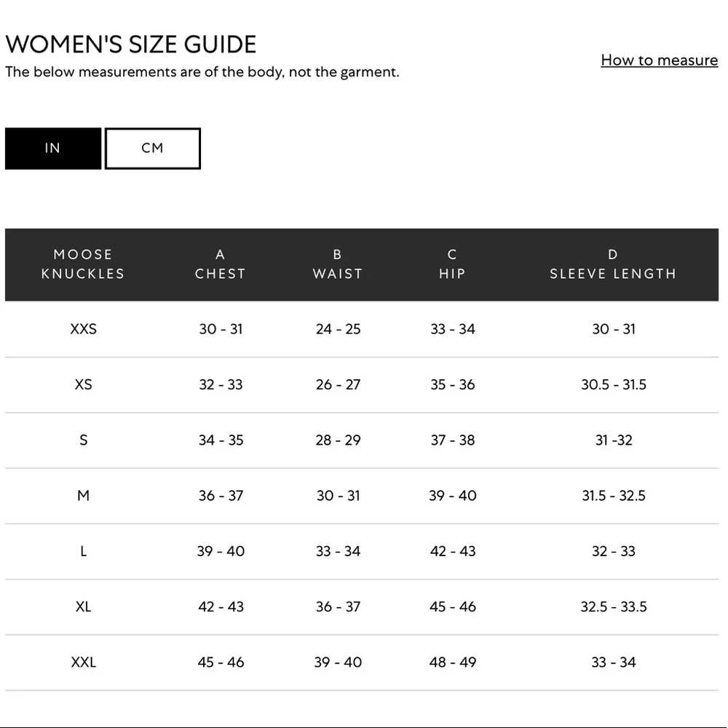The image size is (728, 728).
Task: Click the XXS waist value 24 - 25
Action: [x=338, y=329]
